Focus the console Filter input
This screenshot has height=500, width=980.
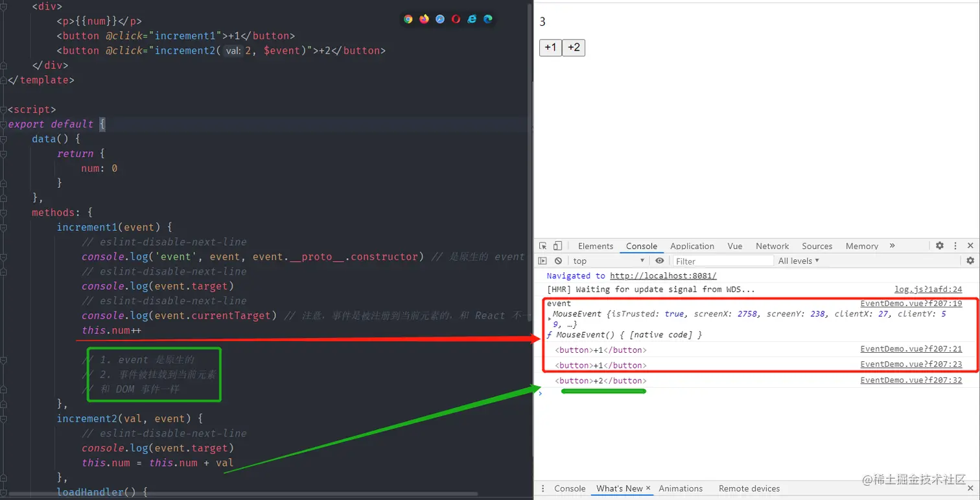click(723, 261)
